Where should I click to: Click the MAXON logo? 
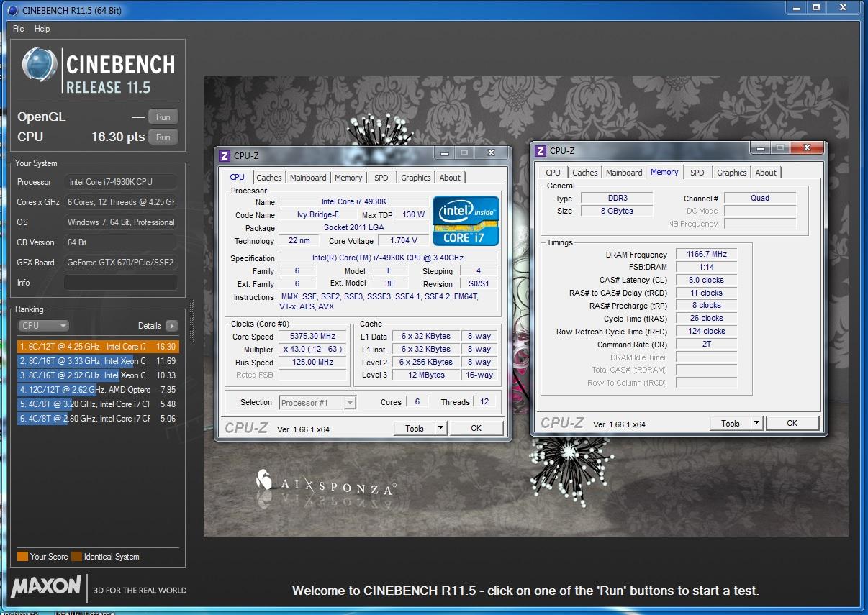(46, 586)
